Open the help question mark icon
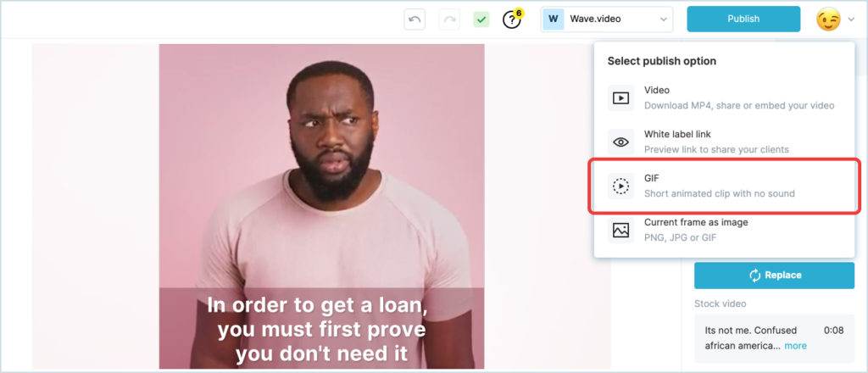 (511, 20)
